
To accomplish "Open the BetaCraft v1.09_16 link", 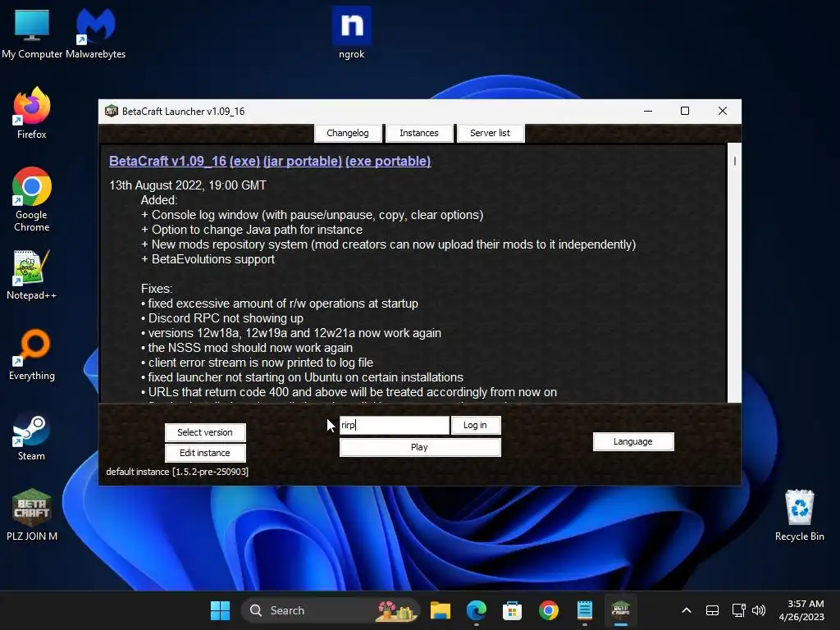I will 167,161.
